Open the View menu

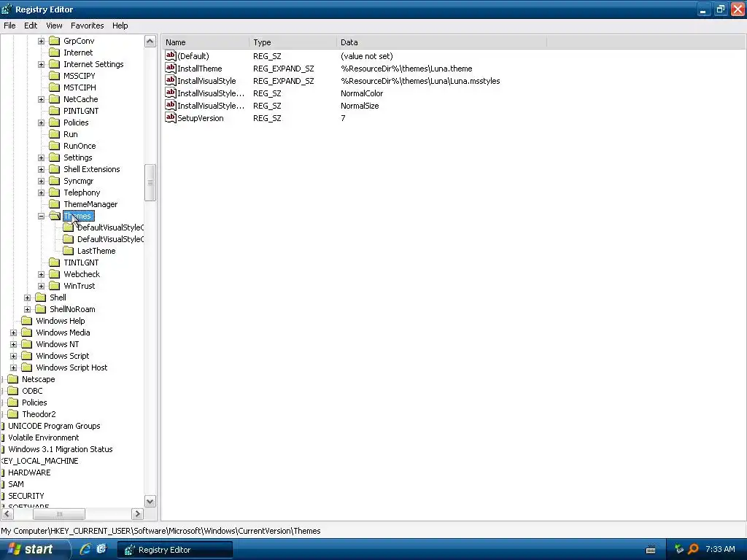(54, 26)
